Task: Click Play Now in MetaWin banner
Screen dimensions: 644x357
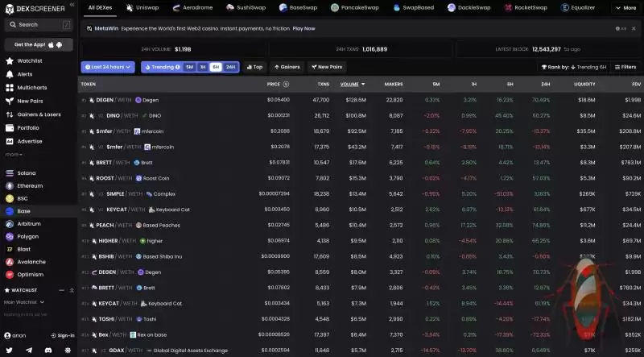Action: (x=303, y=28)
